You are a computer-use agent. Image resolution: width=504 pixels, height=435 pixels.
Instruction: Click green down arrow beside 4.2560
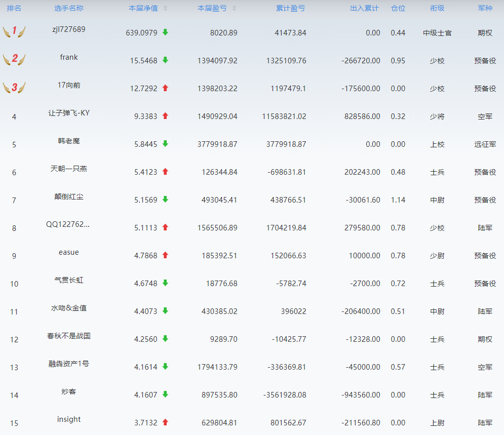(x=165, y=339)
